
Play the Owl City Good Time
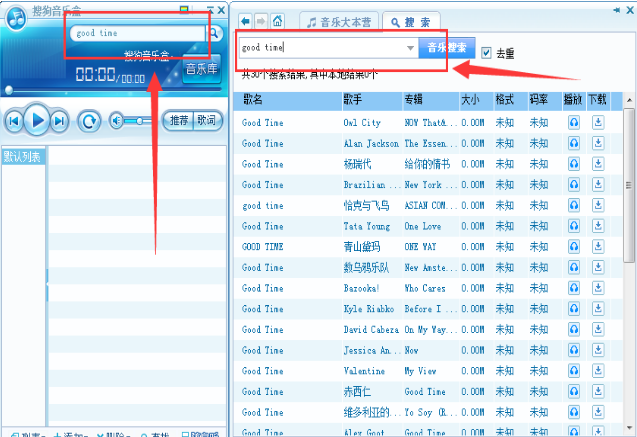click(x=574, y=122)
